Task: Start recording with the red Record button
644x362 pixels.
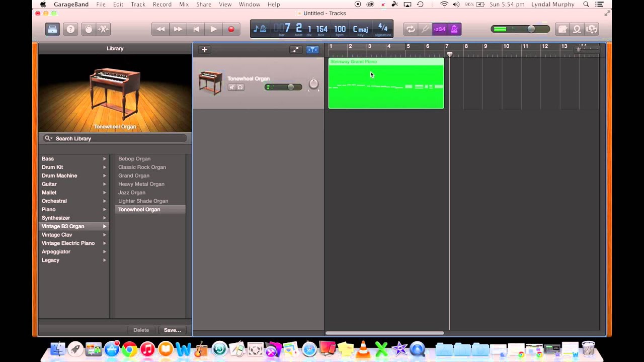Action: tap(231, 29)
